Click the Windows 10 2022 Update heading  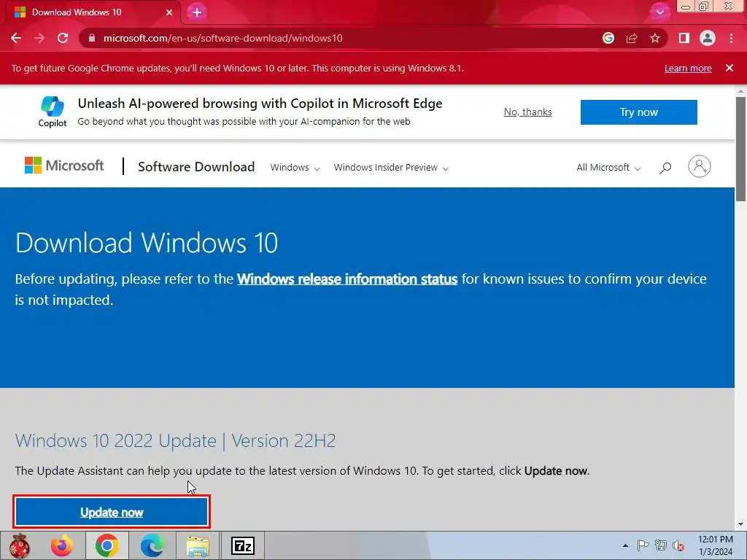175,440
